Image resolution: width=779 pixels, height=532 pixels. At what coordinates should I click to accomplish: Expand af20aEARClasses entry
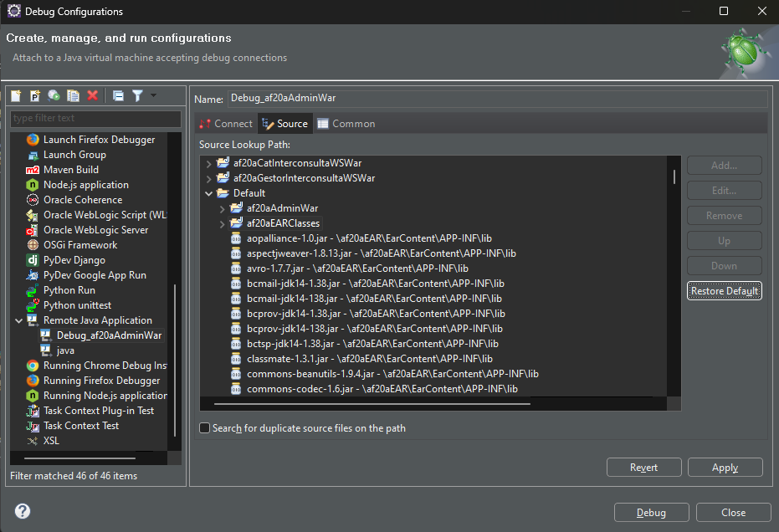coord(222,223)
